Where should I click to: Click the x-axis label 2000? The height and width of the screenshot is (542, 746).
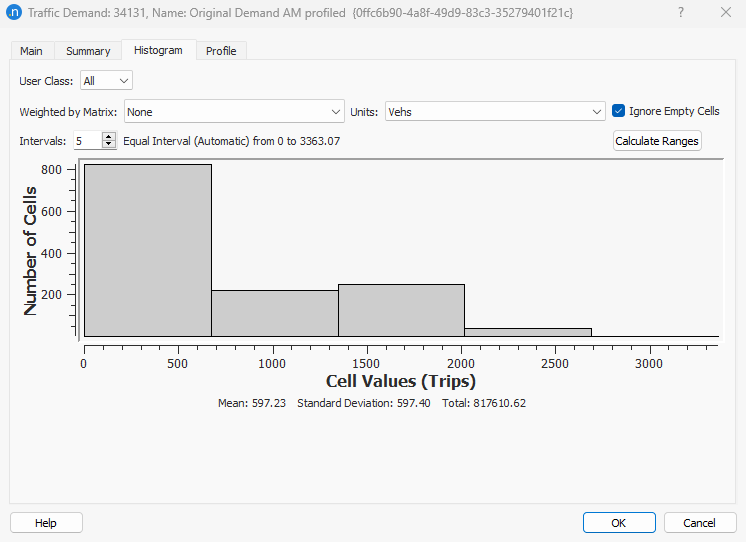coord(461,364)
